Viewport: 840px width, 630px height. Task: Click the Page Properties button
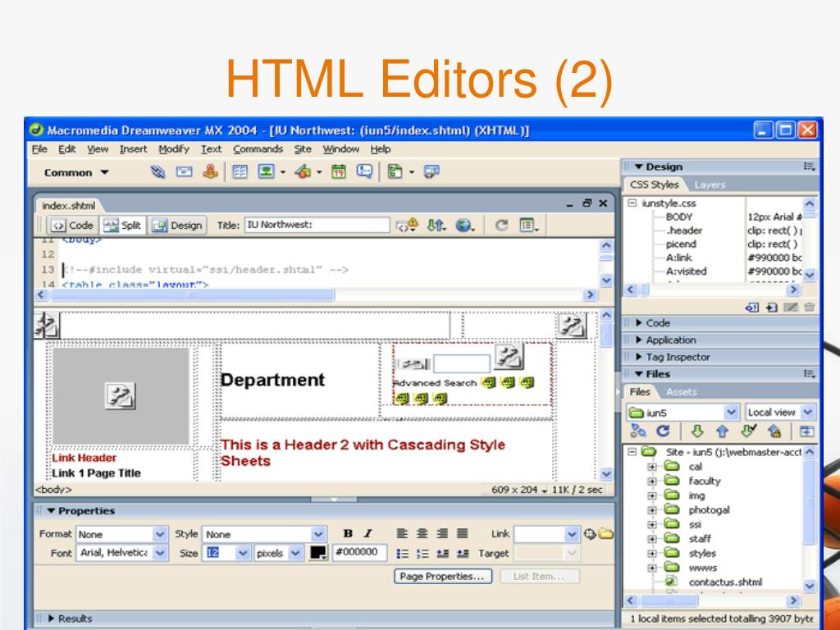tap(443, 577)
